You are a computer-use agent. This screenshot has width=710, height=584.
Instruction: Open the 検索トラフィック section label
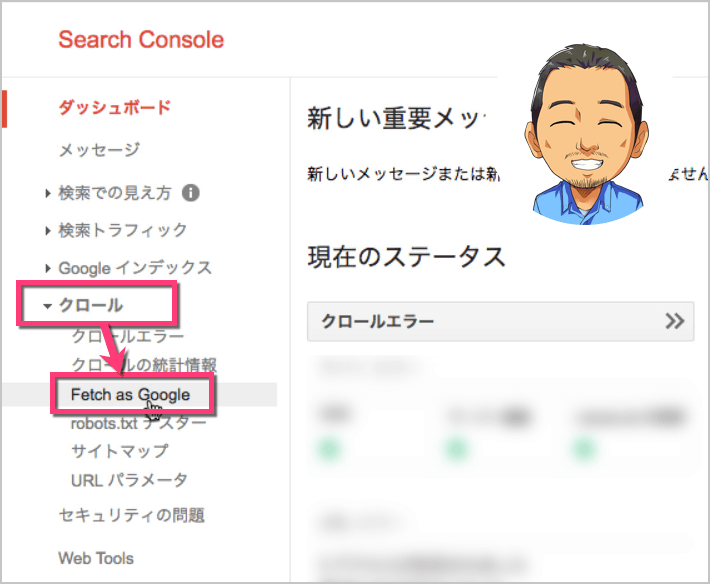click(x=123, y=230)
